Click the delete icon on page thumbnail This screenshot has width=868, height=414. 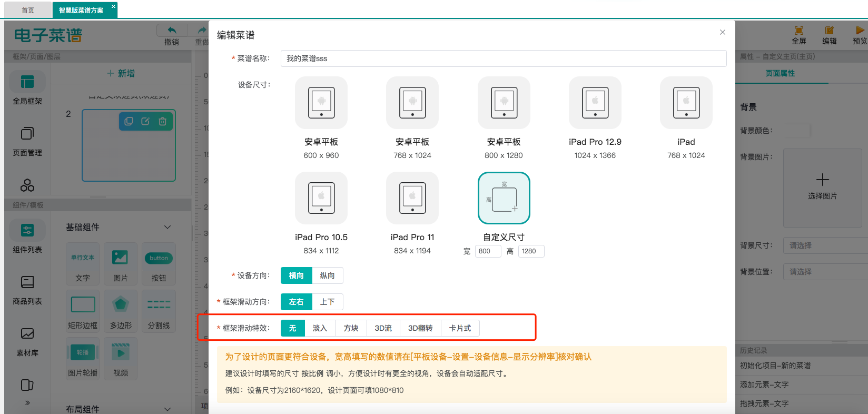point(163,122)
